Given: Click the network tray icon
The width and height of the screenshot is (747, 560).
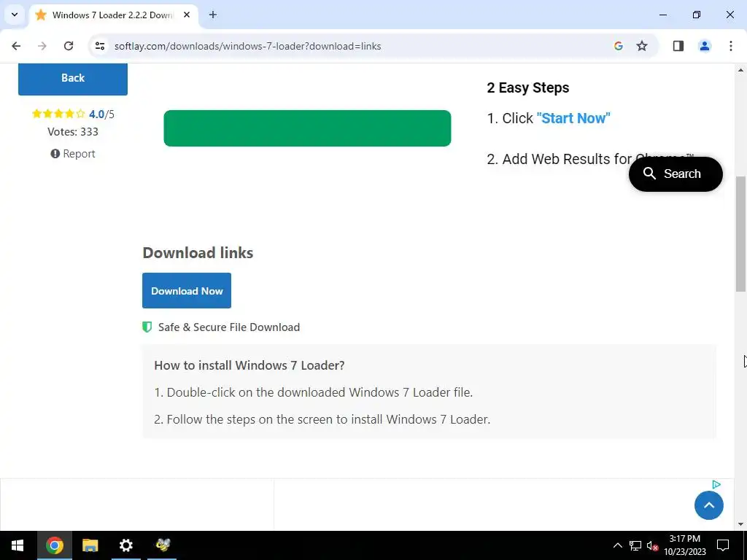Looking at the screenshot, I should tap(635, 545).
